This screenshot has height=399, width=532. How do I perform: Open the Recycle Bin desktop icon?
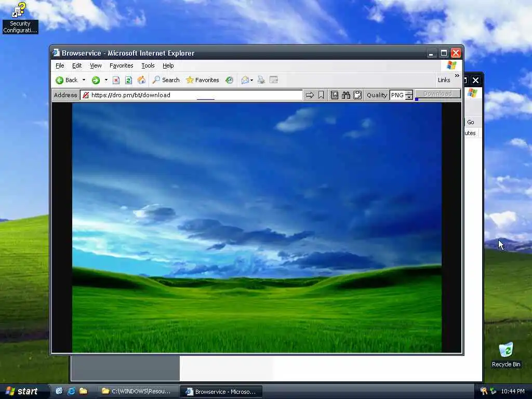(x=506, y=355)
